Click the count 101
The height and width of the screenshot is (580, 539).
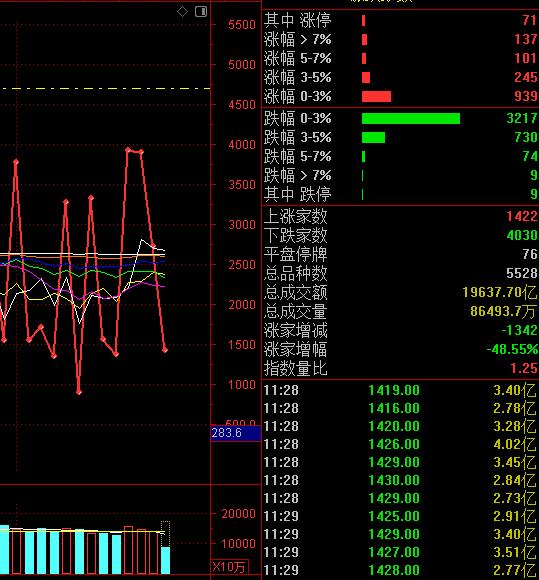526,58
